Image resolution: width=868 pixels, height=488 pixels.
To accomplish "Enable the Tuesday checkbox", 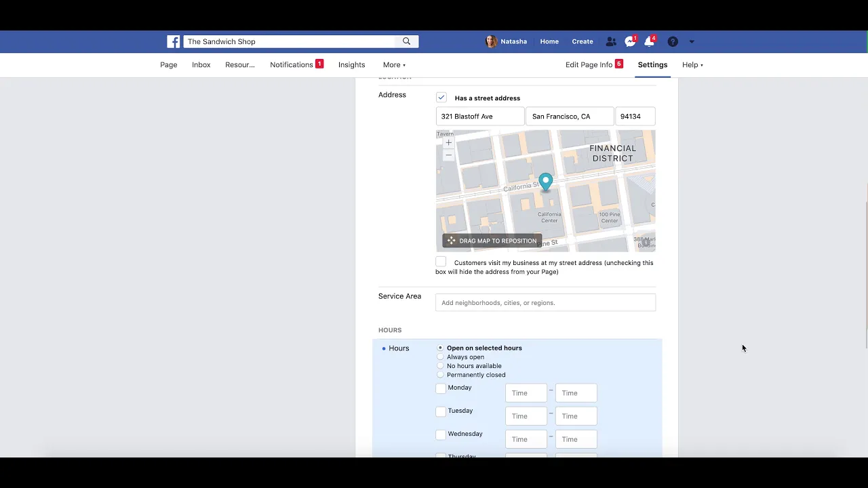I will point(441,411).
